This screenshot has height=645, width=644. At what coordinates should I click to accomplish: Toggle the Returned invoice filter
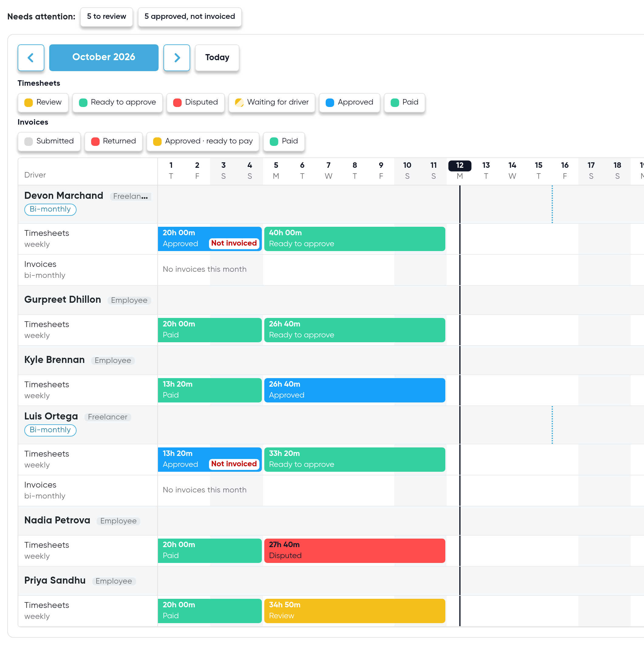click(113, 142)
